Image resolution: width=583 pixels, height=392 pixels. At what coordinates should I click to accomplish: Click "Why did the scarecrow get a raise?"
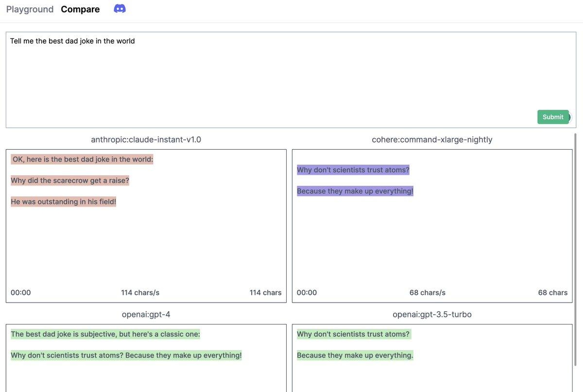(70, 180)
